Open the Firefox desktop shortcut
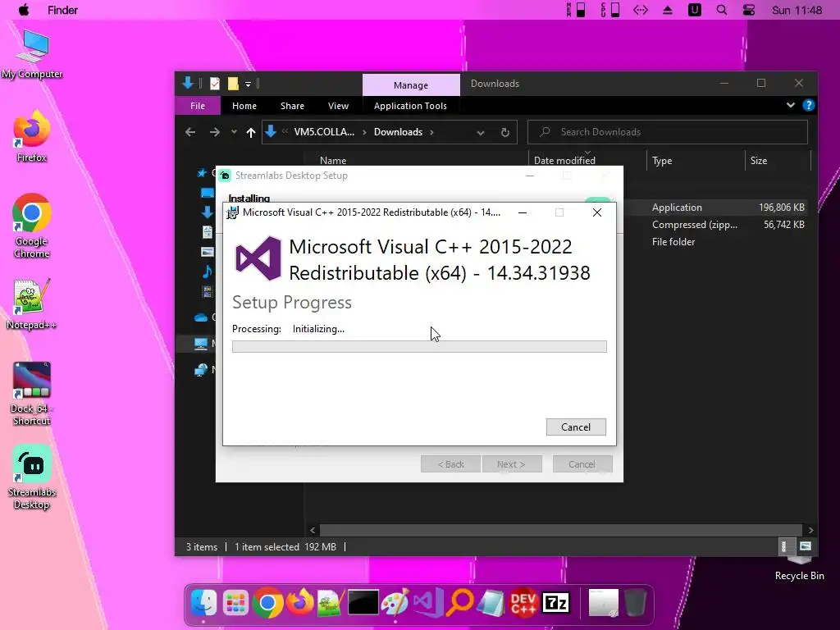 32,136
